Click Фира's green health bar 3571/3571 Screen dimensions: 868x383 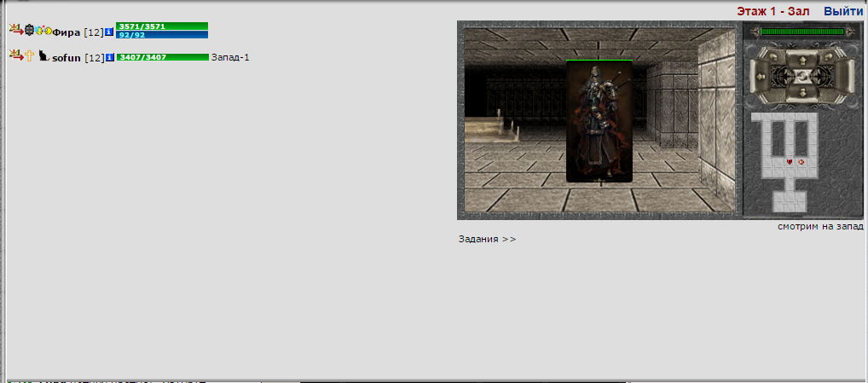[x=162, y=26]
